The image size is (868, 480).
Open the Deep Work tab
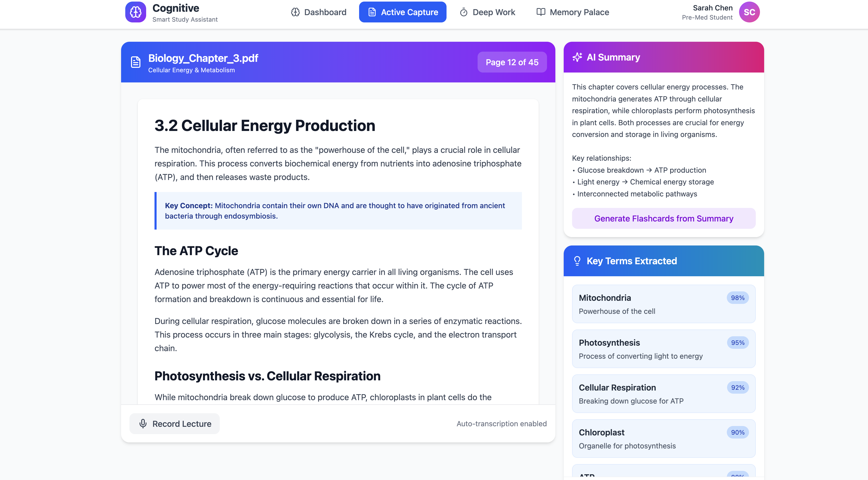click(x=487, y=12)
